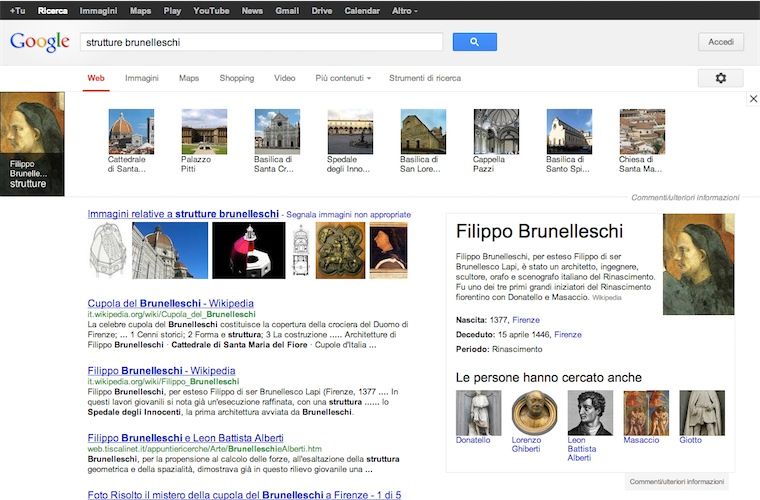760x500 pixels.
Task: Click the Donatello statue thumbnail
Action: pyautogui.click(x=478, y=413)
